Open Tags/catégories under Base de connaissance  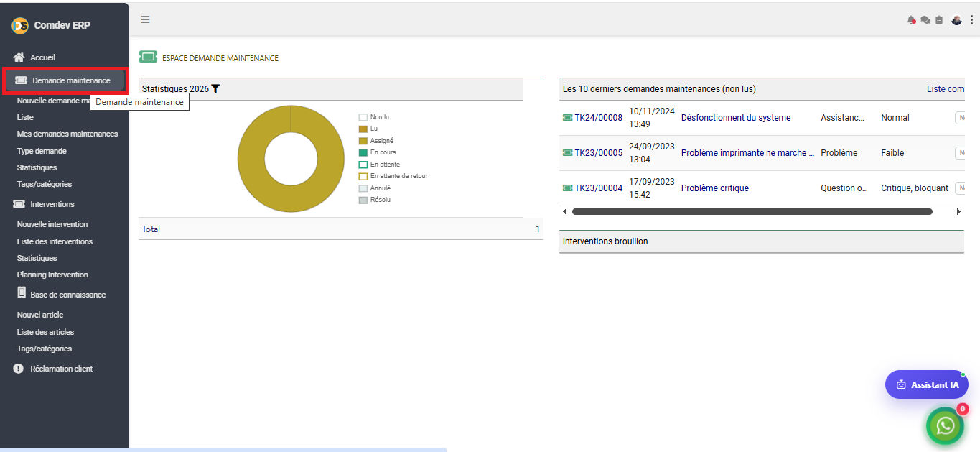point(45,349)
